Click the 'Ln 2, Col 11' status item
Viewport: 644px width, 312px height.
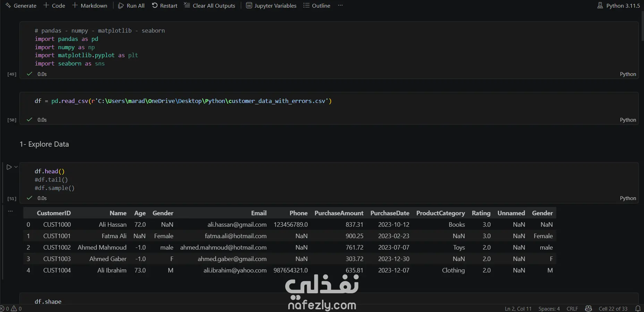click(x=518, y=309)
